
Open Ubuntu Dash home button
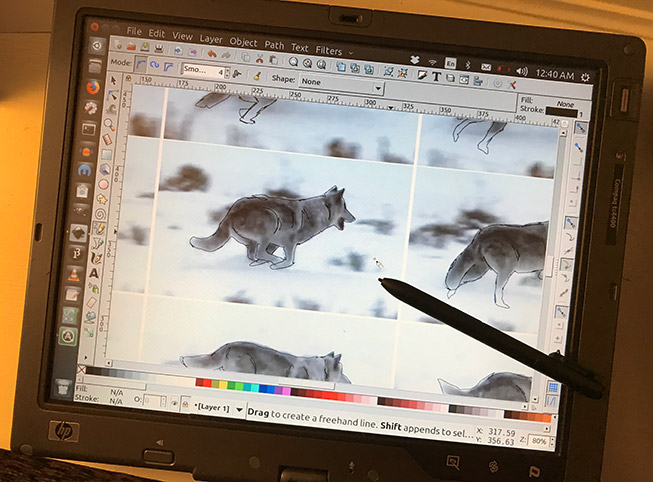coord(97,46)
